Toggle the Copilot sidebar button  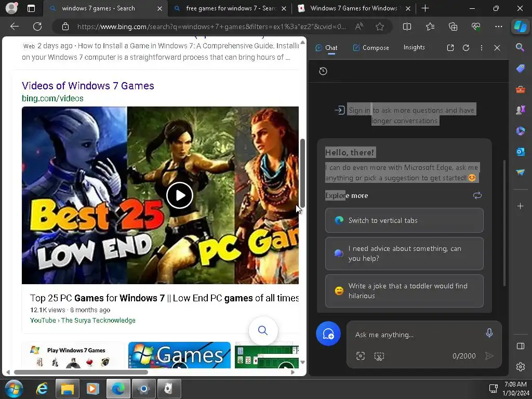click(x=520, y=26)
